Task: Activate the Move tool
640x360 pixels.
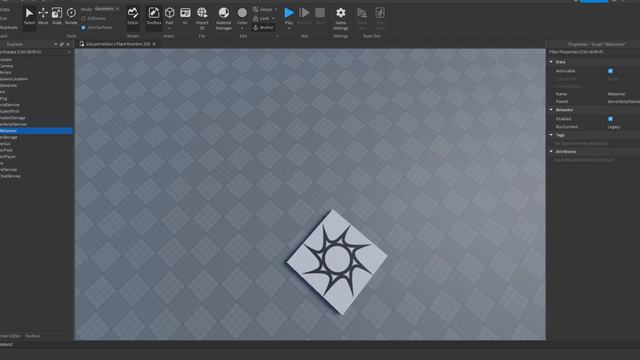Action: click(43, 16)
